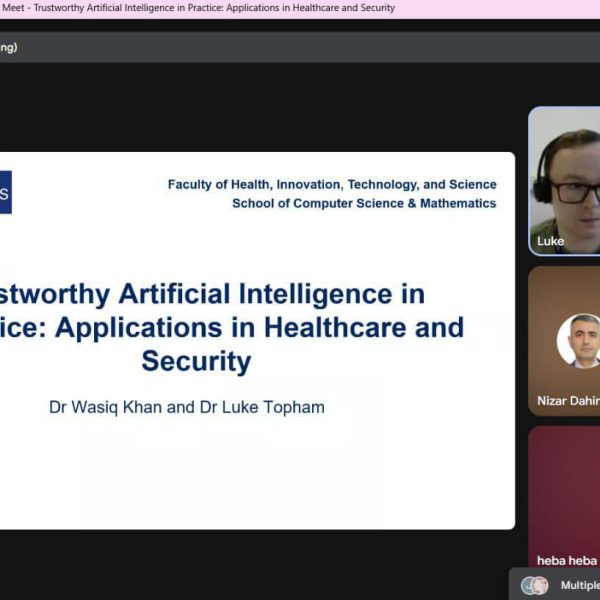The image size is (600, 600).
Task: Click the Nizar Dahir name label
Action: (x=568, y=401)
